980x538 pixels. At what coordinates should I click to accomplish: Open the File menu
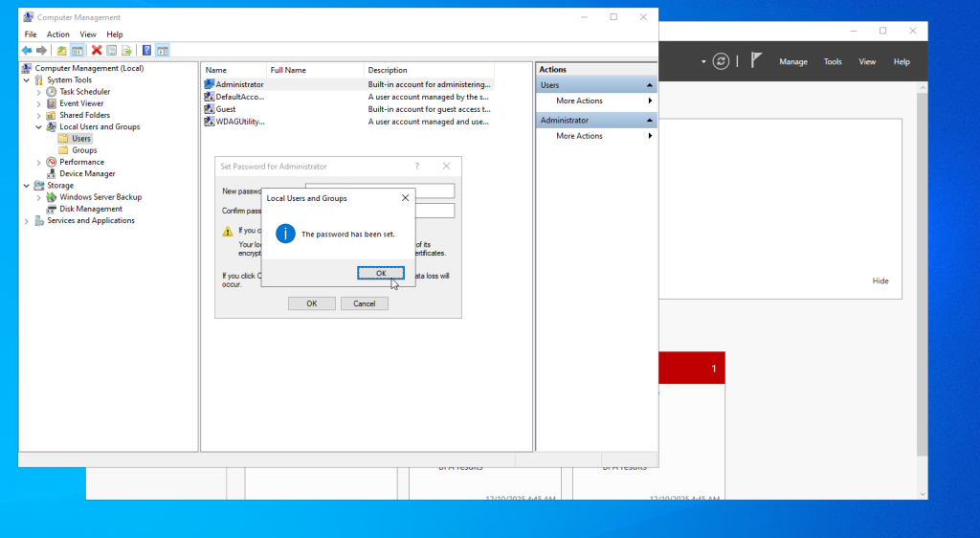pos(30,34)
